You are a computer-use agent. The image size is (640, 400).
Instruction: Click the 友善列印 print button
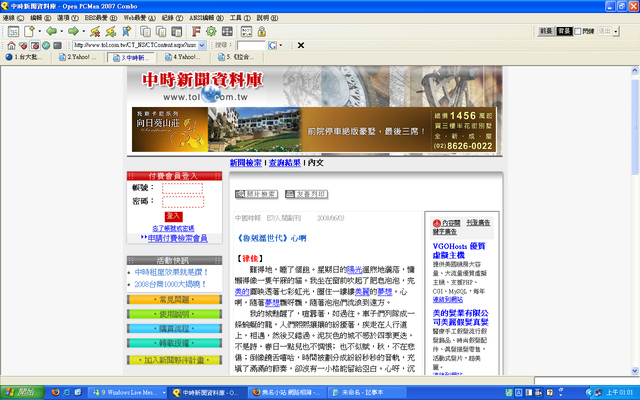coord(307,194)
